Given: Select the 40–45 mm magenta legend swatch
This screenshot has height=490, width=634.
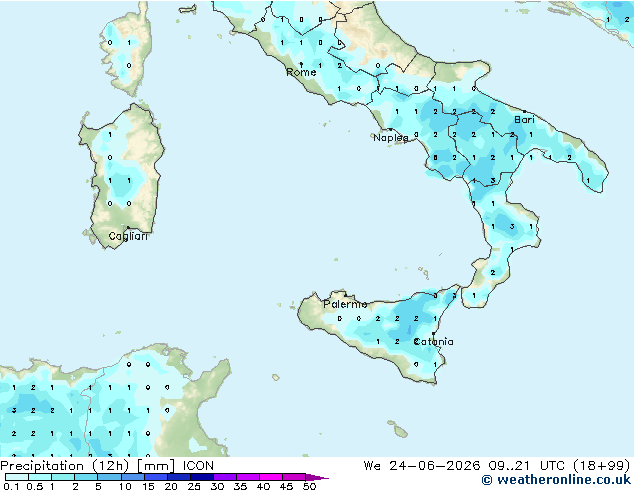Looking at the screenshot, I should click(271, 477).
